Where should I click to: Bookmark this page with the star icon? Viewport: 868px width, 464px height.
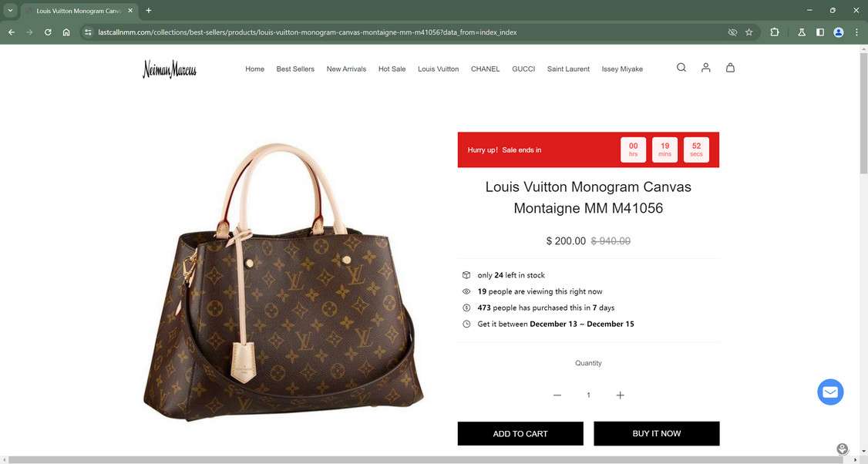click(x=749, y=32)
